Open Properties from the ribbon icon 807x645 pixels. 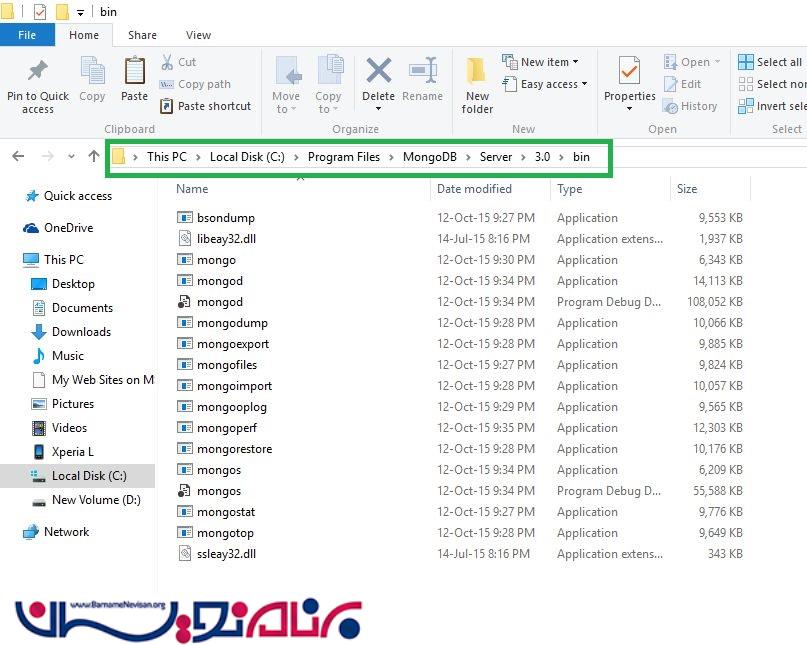629,73
